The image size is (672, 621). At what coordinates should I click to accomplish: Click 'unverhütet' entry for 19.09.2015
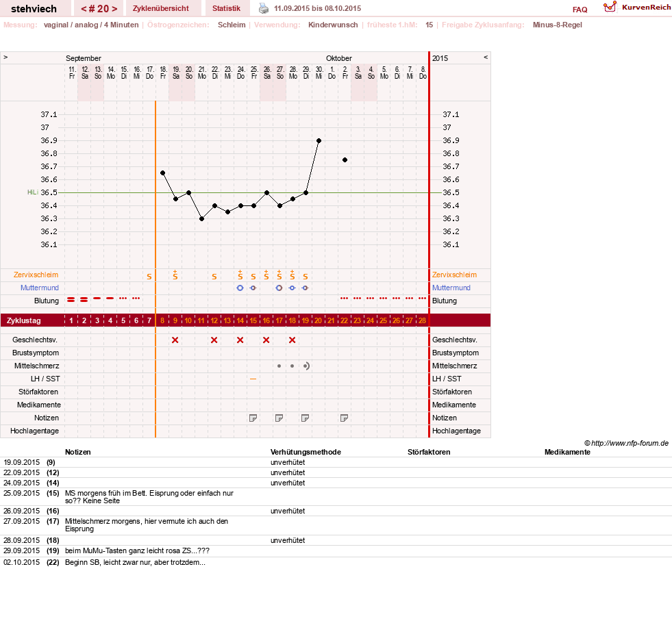(x=288, y=463)
